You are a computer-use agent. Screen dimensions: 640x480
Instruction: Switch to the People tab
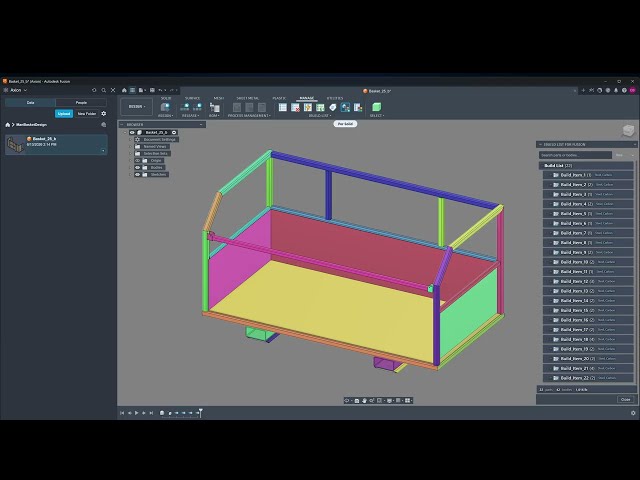81,102
